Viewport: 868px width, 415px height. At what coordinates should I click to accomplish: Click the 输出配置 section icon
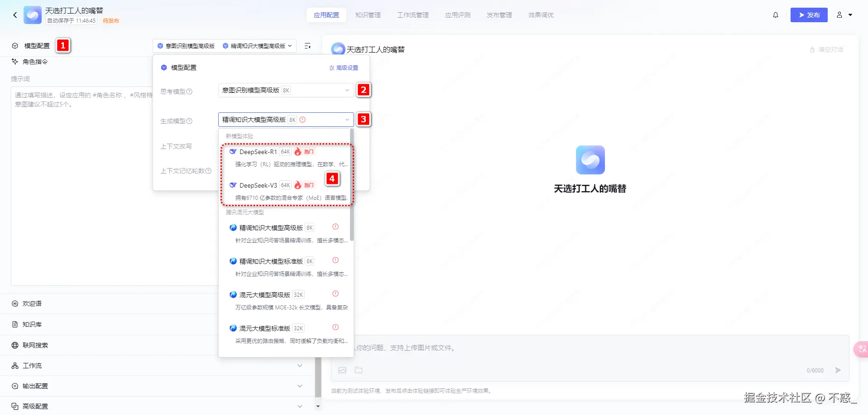click(15, 386)
